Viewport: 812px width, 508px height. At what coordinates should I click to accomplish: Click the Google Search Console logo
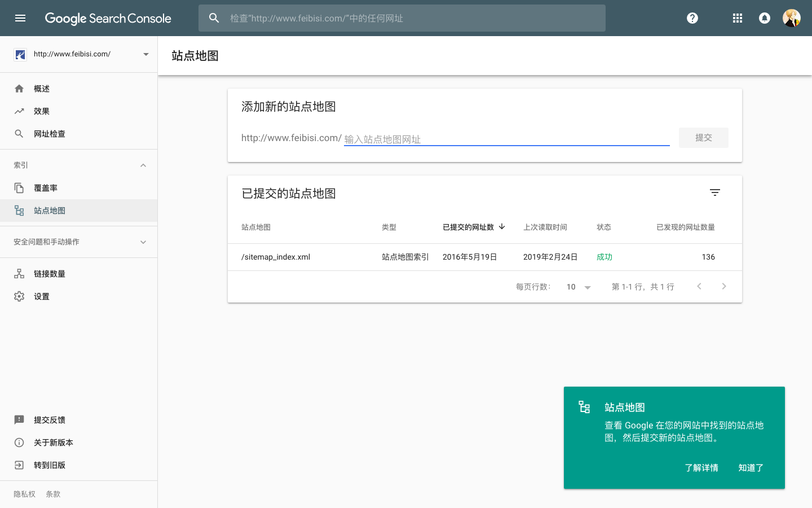coord(108,18)
